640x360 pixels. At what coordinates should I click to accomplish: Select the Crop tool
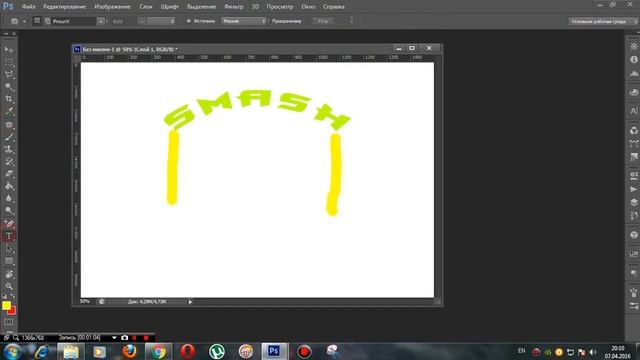point(9,99)
